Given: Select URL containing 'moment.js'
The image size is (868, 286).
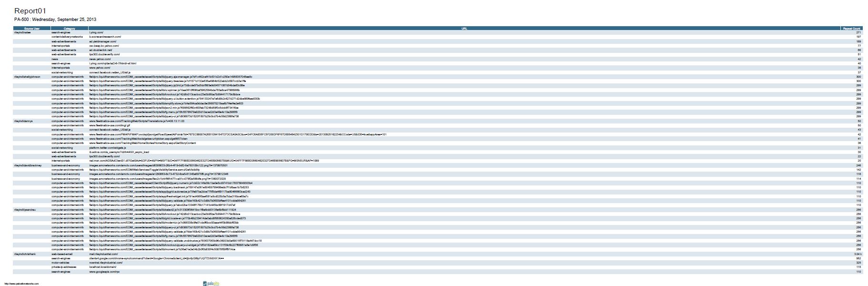Looking at the screenshot, I should (162, 250).
